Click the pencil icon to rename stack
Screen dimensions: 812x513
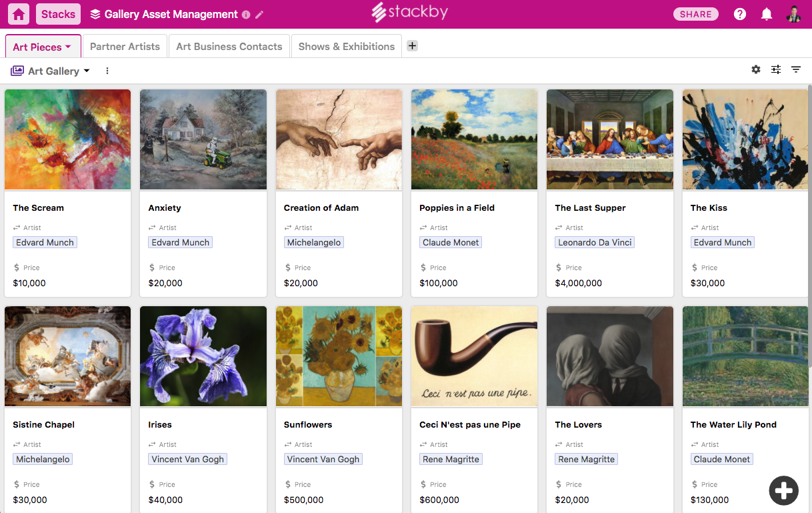(x=259, y=15)
